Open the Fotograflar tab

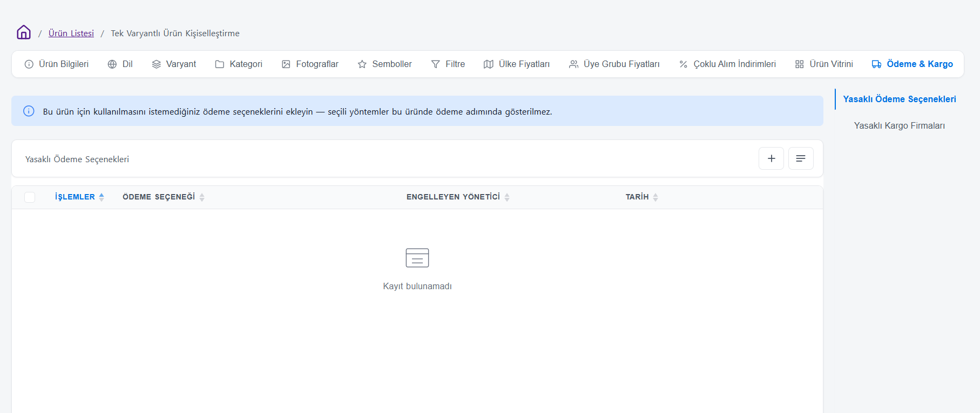pyautogui.click(x=310, y=64)
